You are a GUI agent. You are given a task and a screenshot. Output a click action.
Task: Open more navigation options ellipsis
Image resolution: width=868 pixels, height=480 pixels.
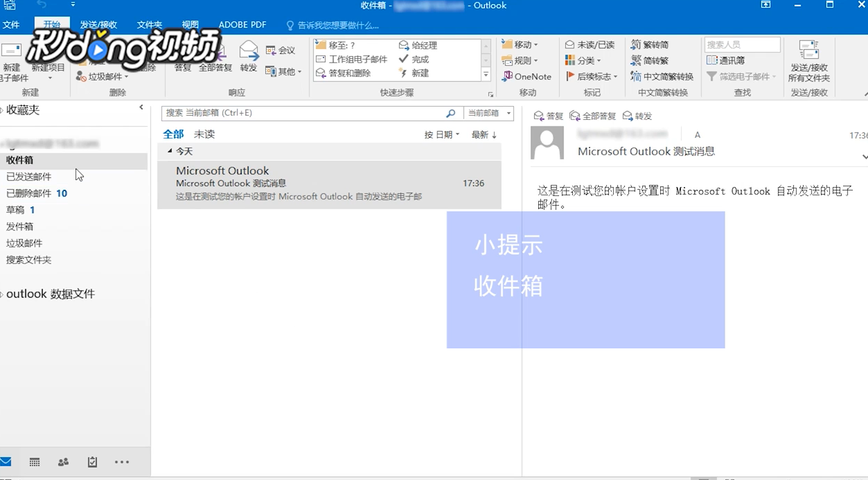pyautogui.click(x=122, y=462)
